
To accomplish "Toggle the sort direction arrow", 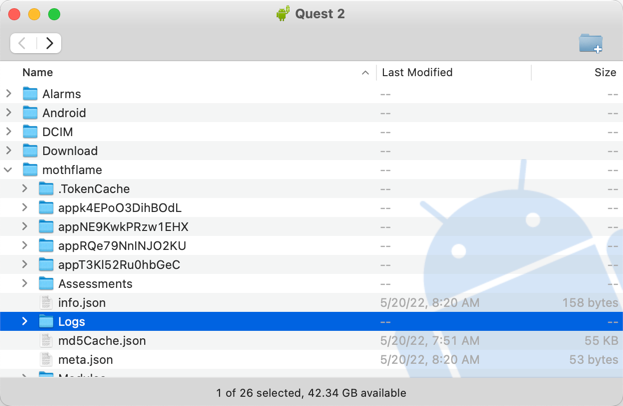I will pos(365,73).
